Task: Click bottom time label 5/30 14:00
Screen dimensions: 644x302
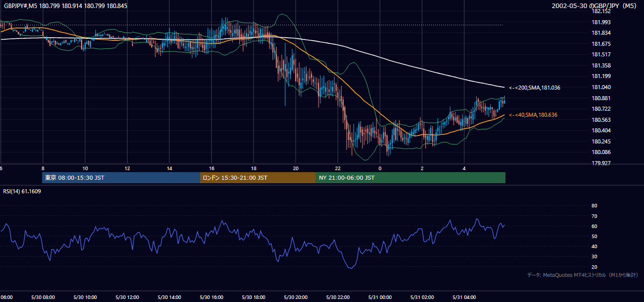Action: pyautogui.click(x=170, y=297)
